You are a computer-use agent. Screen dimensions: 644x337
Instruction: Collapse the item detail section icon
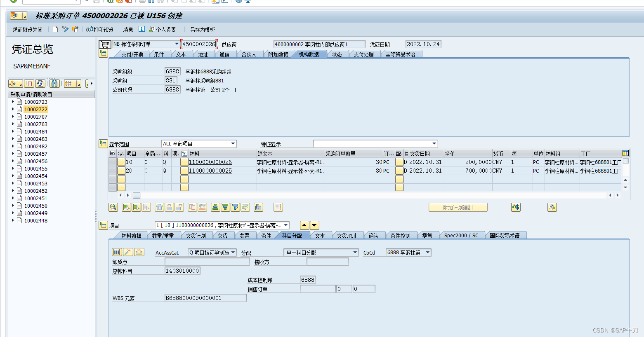point(103,225)
